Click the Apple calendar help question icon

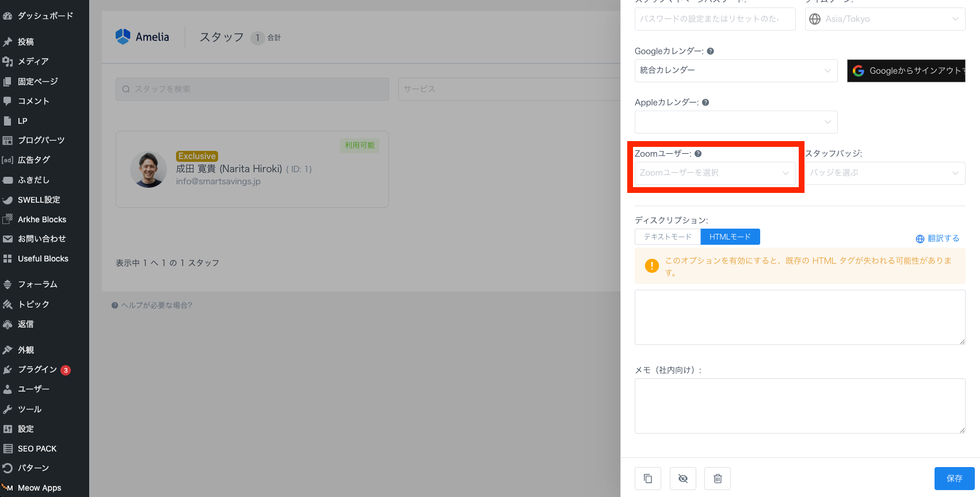[x=706, y=103]
